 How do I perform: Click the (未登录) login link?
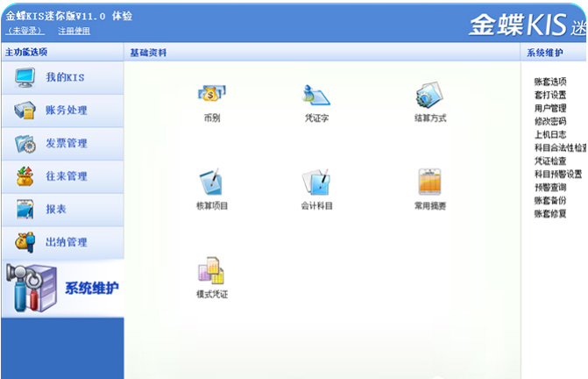click(x=25, y=31)
